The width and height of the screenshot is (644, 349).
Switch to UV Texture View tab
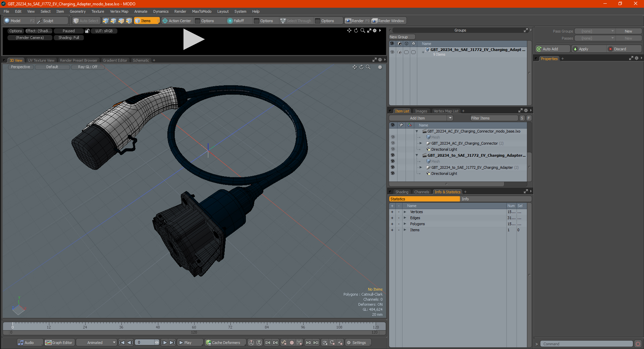pos(41,60)
